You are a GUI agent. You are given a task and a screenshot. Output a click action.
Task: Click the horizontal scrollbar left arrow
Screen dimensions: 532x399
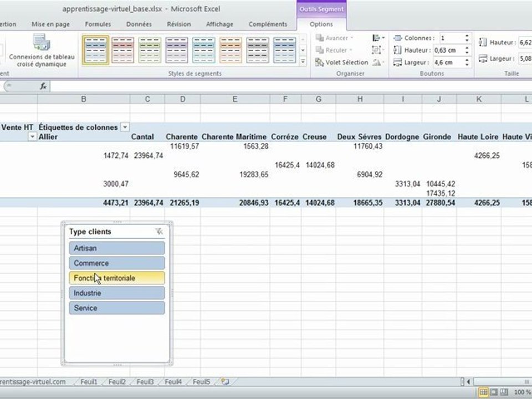469,382
